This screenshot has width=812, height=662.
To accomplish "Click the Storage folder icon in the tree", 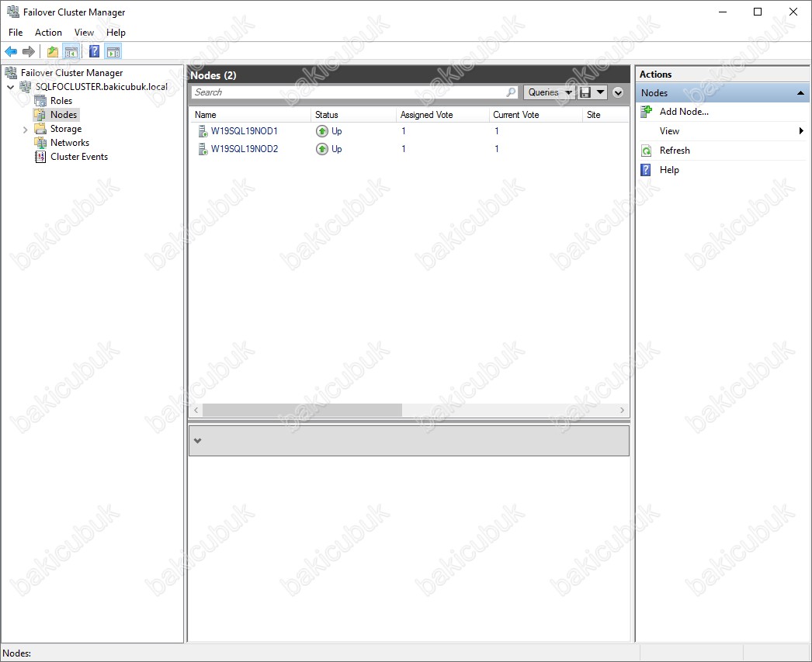I will coord(40,128).
